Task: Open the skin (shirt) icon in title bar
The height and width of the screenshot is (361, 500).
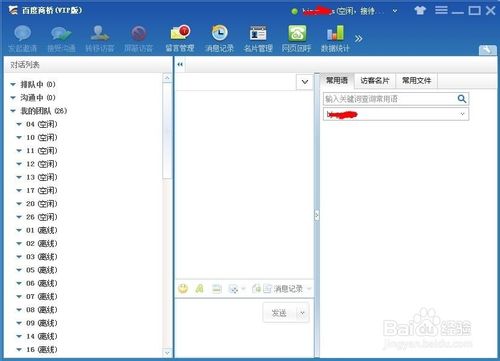Action: [420, 10]
